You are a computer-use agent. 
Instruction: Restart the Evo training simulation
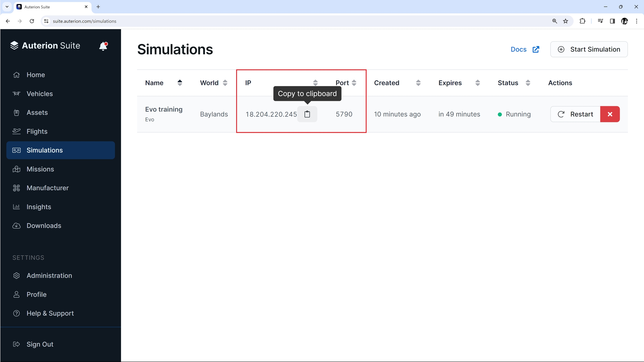click(x=575, y=114)
